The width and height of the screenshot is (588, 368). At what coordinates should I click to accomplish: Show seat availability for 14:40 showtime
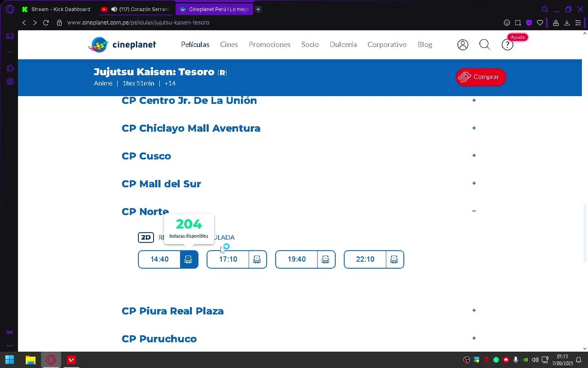click(189, 260)
